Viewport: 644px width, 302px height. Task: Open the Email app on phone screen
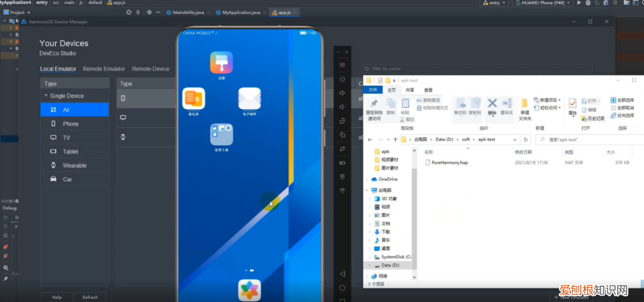249,99
